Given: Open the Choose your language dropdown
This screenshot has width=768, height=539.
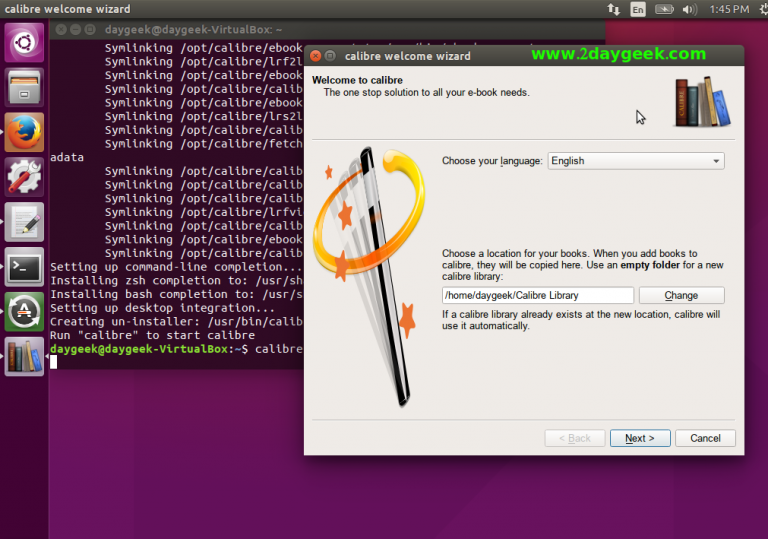Looking at the screenshot, I should point(636,161).
